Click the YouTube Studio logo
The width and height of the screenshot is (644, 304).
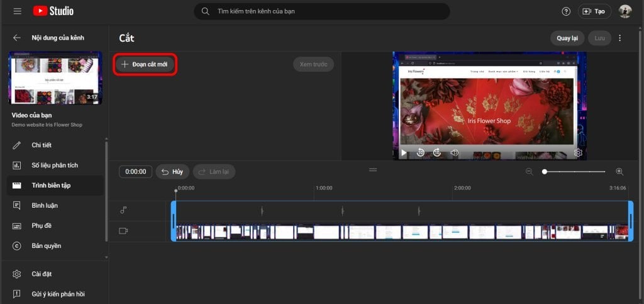coord(53,11)
